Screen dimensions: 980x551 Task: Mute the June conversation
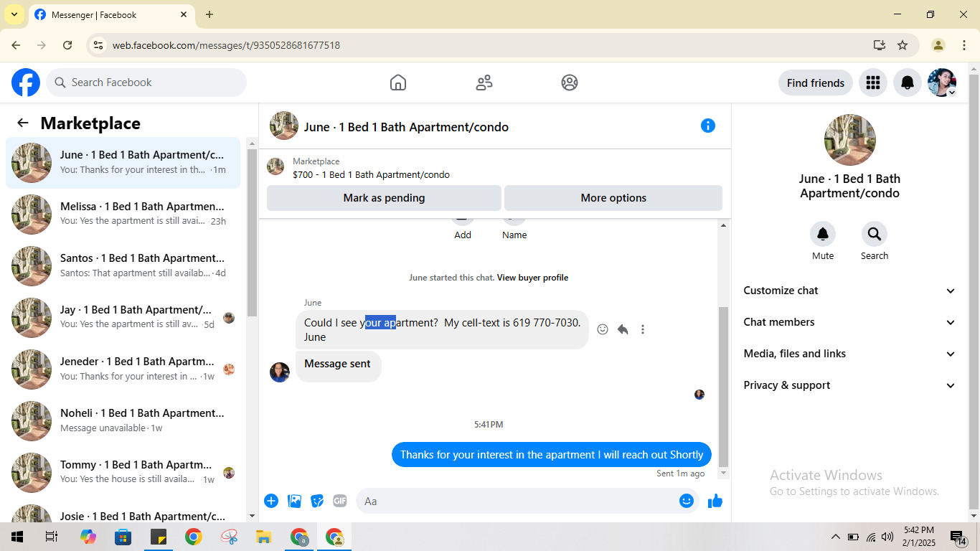(x=823, y=234)
